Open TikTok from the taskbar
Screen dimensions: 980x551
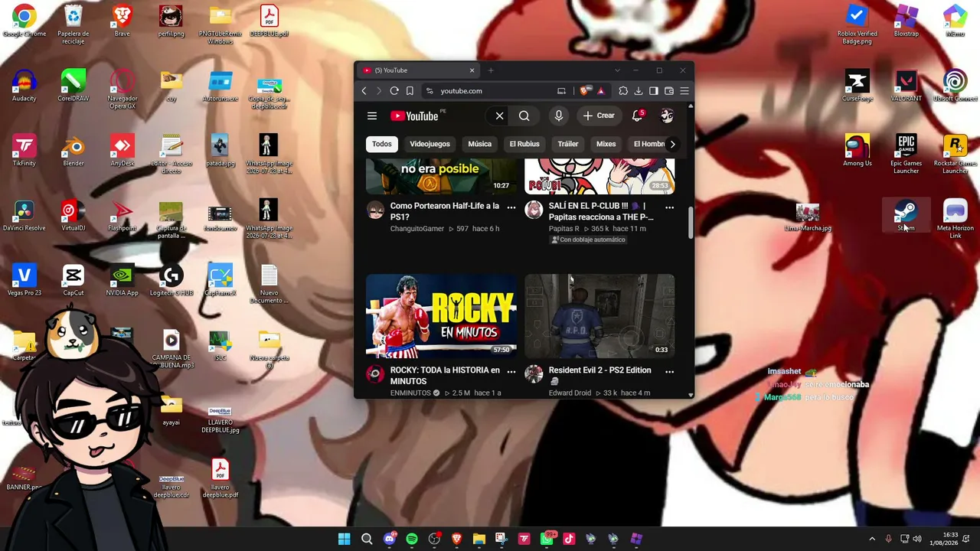point(569,539)
